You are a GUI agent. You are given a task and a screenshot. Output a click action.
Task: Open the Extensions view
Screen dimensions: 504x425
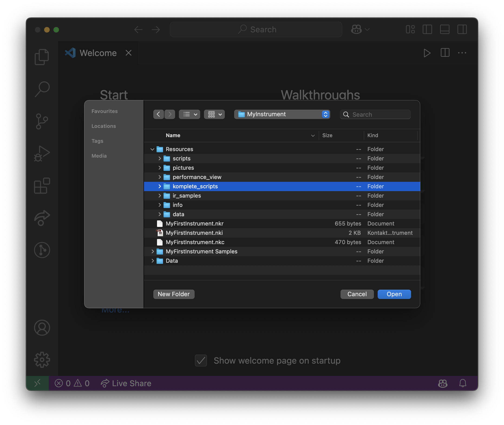point(42,186)
